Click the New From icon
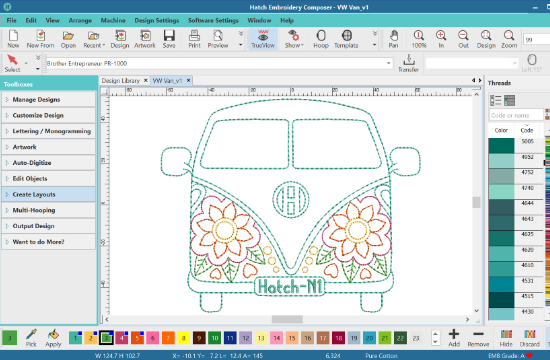Screen dimensions: 550x360 [x=40, y=39]
